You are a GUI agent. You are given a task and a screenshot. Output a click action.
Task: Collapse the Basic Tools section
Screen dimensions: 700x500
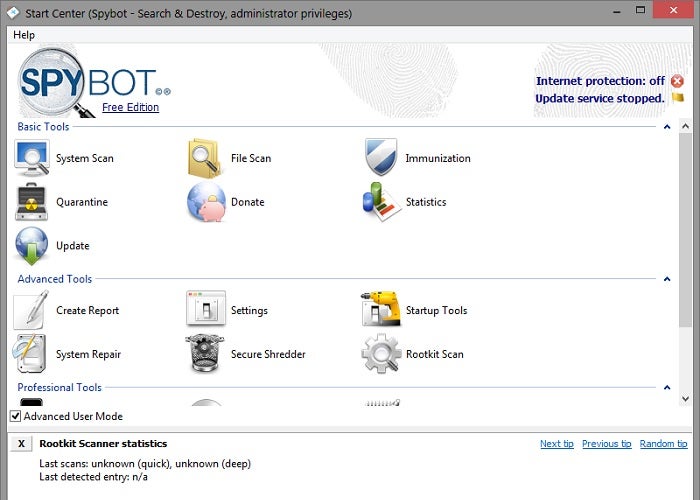[x=667, y=127]
